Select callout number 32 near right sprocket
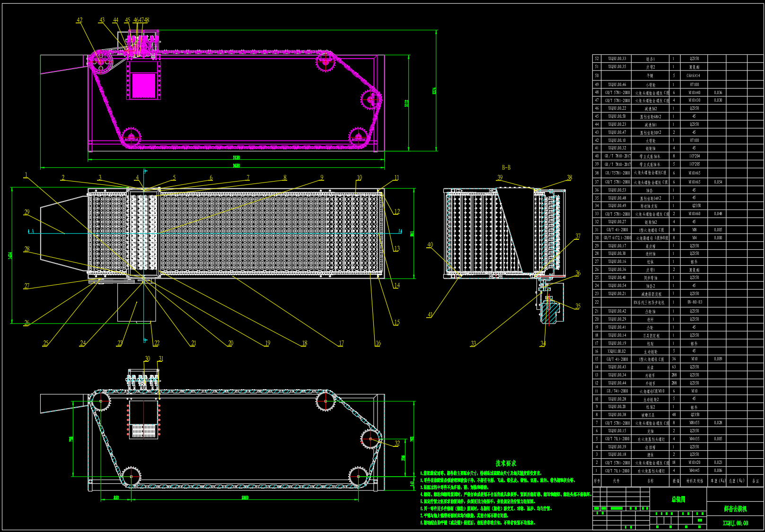Screen dimensions: 765x532 point(397,444)
